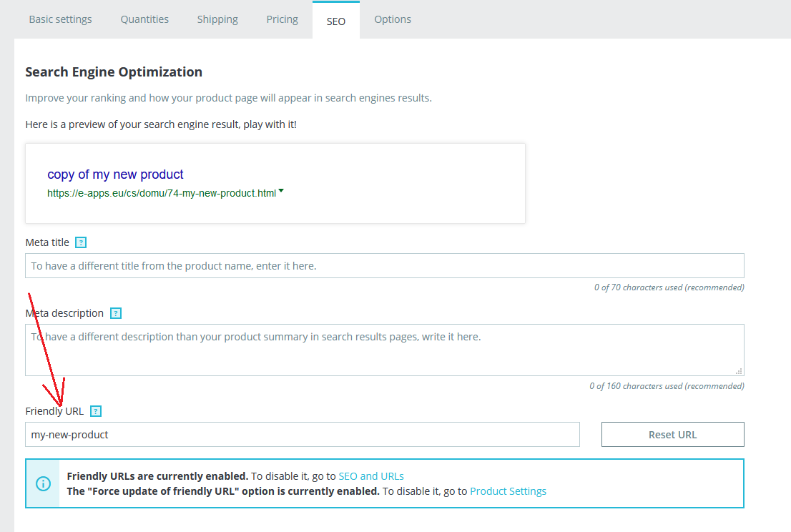Click the Friendly URL help icon
791x532 pixels.
click(96, 411)
